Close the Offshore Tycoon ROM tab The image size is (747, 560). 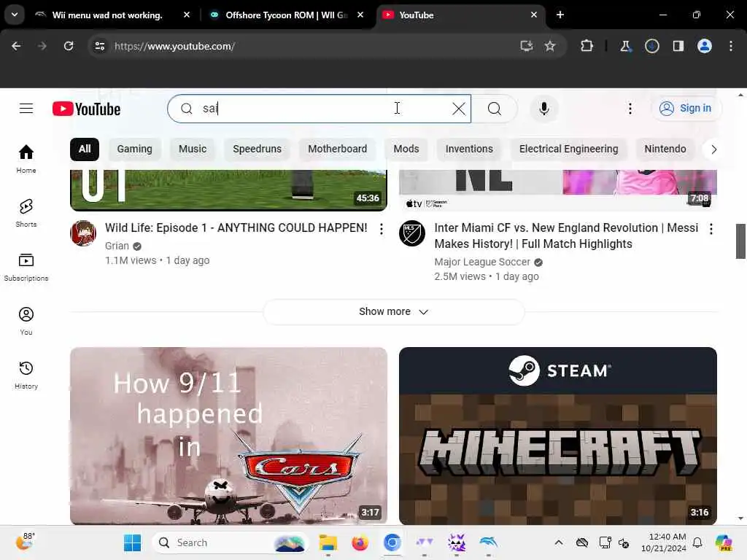360,15
